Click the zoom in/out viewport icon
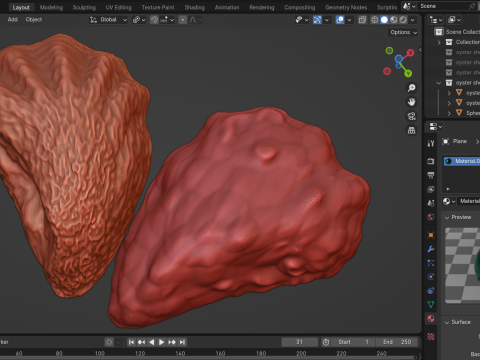480x360 pixels. [x=412, y=88]
